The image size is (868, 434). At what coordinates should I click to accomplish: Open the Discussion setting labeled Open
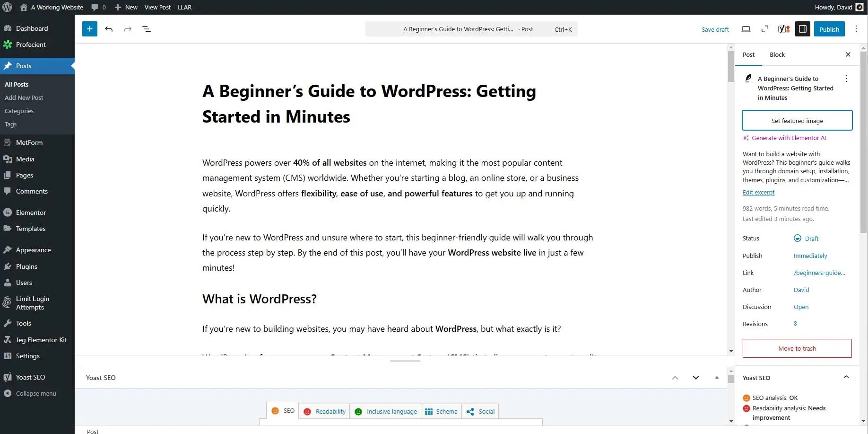click(801, 307)
